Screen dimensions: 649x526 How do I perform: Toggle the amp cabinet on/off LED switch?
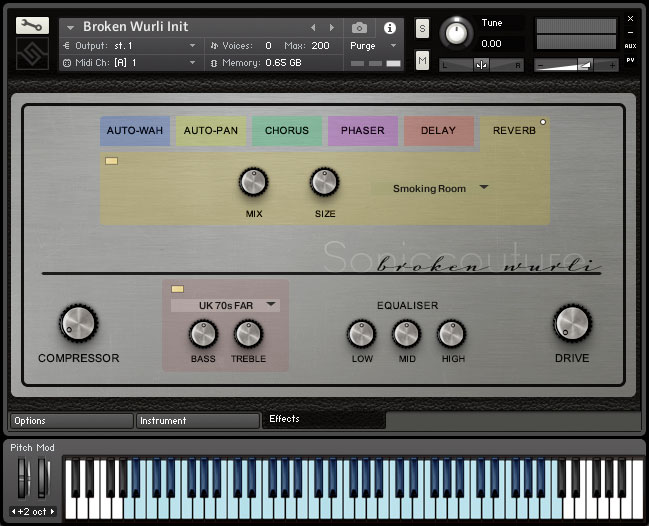178,289
